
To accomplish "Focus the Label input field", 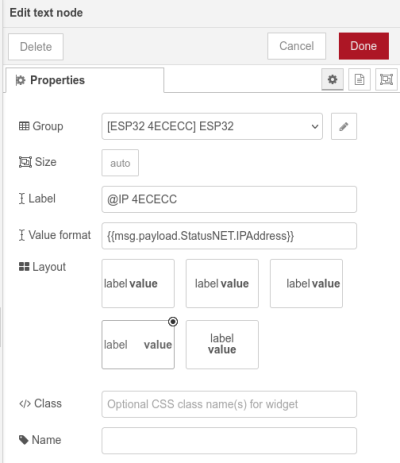I will tap(229, 199).
